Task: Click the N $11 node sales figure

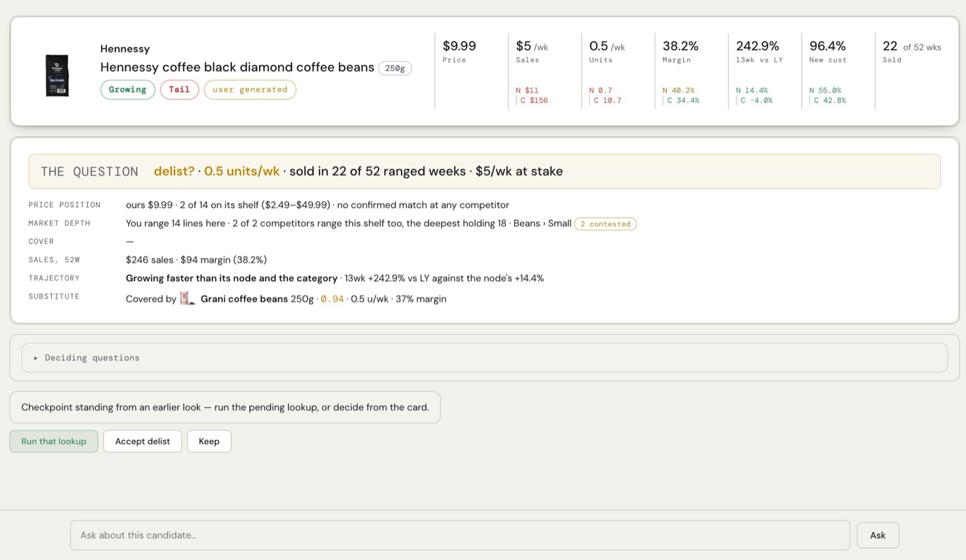Action: (x=527, y=90)
